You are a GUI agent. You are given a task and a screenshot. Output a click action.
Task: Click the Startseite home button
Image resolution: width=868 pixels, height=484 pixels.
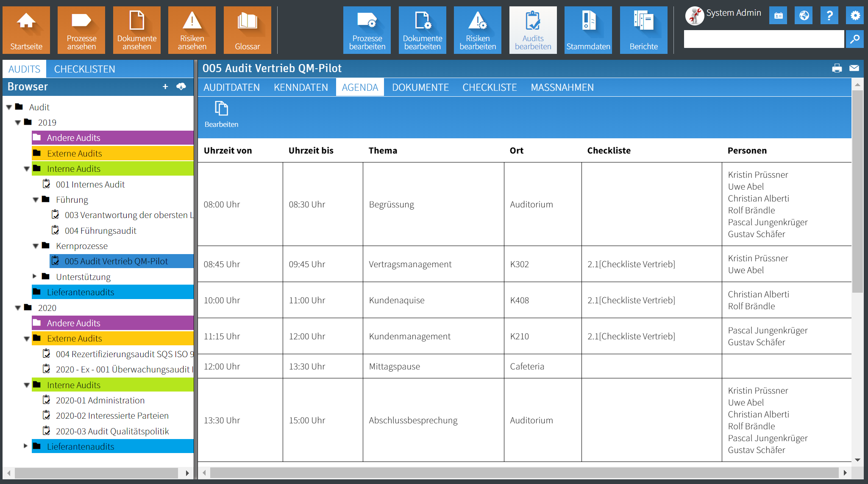pyautogui.click(x=26, y=30)
